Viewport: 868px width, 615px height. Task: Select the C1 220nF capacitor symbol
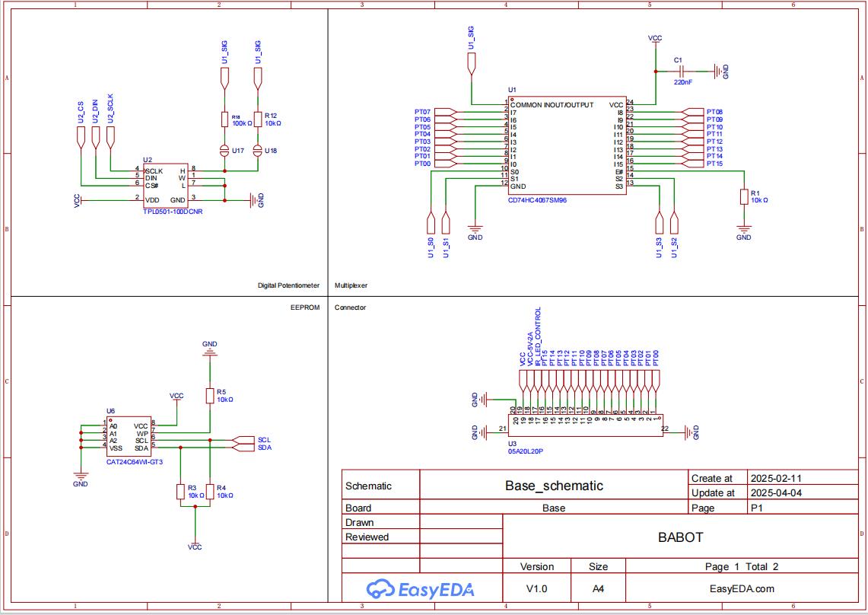click(x=682, y=72)
